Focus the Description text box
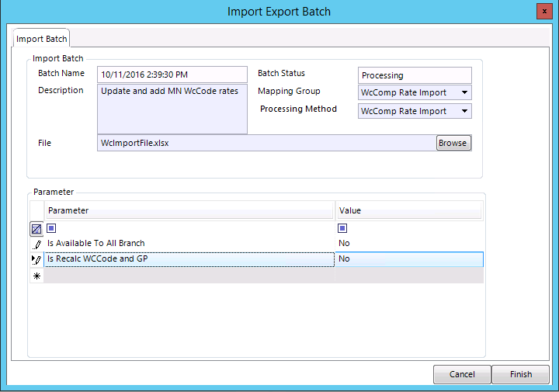Image resolution: width=559 pixels, height=392 pixels. pos(172,109)
